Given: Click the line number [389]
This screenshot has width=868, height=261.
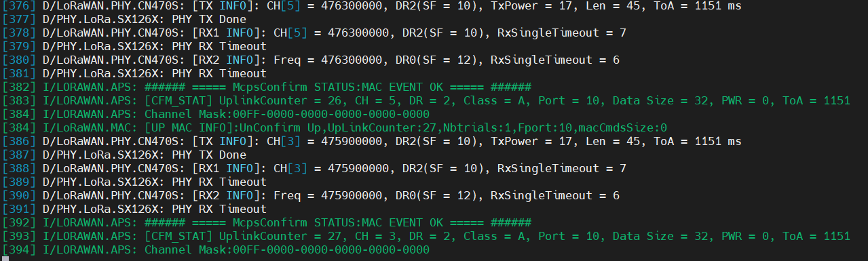Looking at the screenshot, I should (x=20, y=182).
